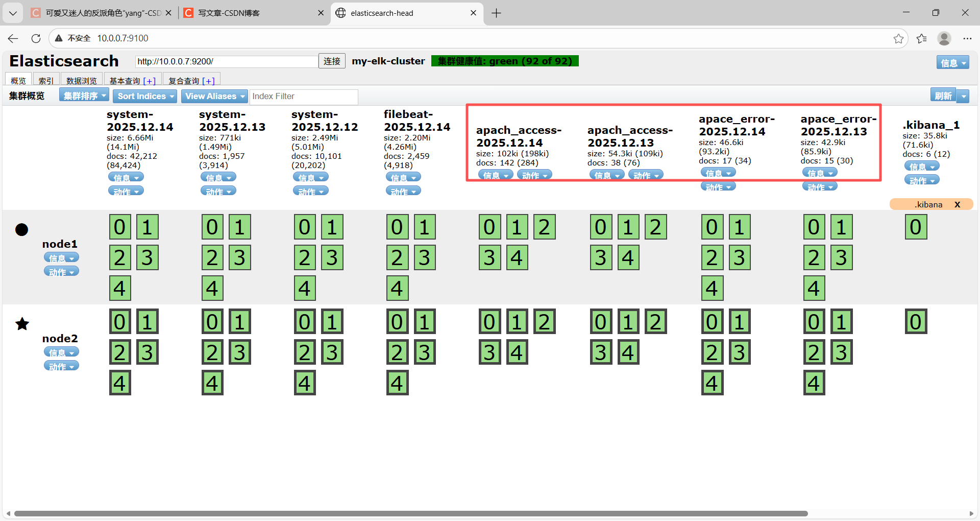Open 动作 menu for apace_error-2025.12.13

point(820,187)
